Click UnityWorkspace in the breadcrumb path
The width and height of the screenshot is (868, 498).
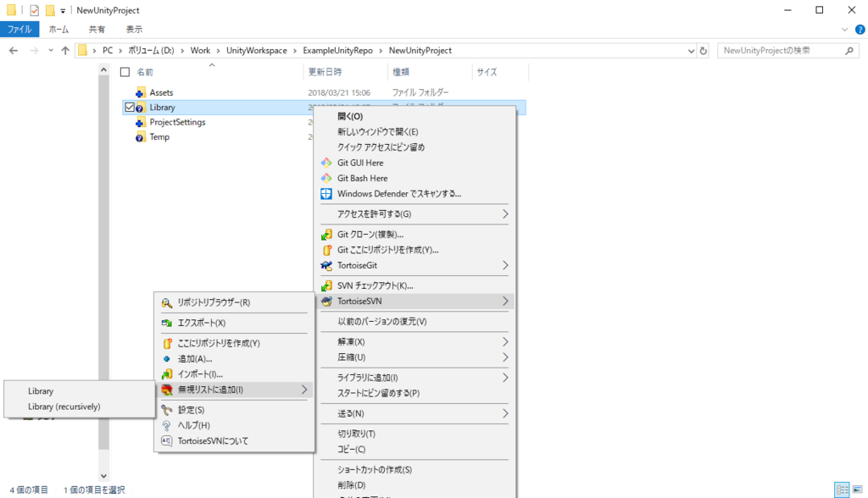tap(256, 50)
